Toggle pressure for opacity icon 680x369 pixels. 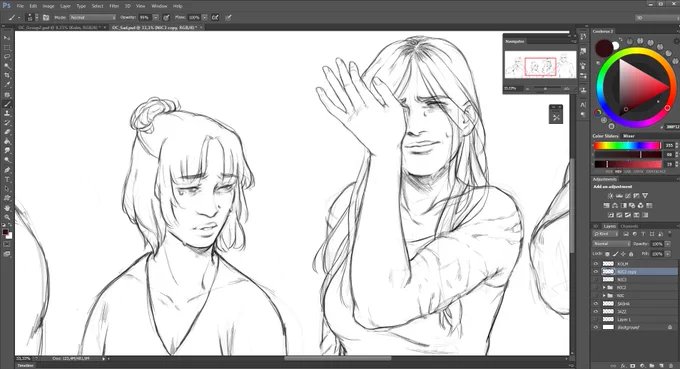tap(166, 17)
